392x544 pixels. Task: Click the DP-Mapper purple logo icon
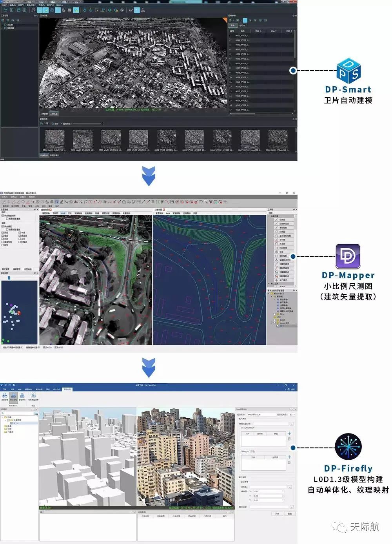[x=348, y=256]
